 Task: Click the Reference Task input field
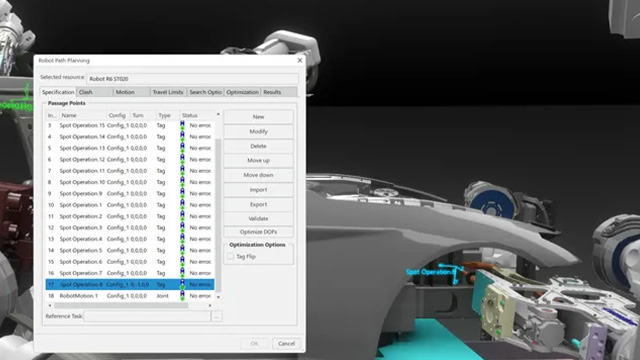(x=147, y=316)
